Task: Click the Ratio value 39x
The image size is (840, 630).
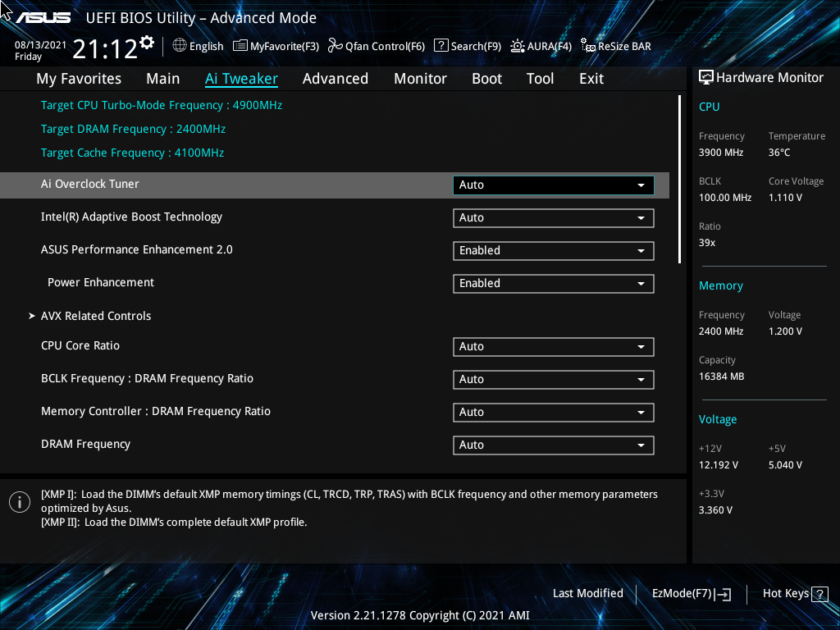Action: (707, 243)
